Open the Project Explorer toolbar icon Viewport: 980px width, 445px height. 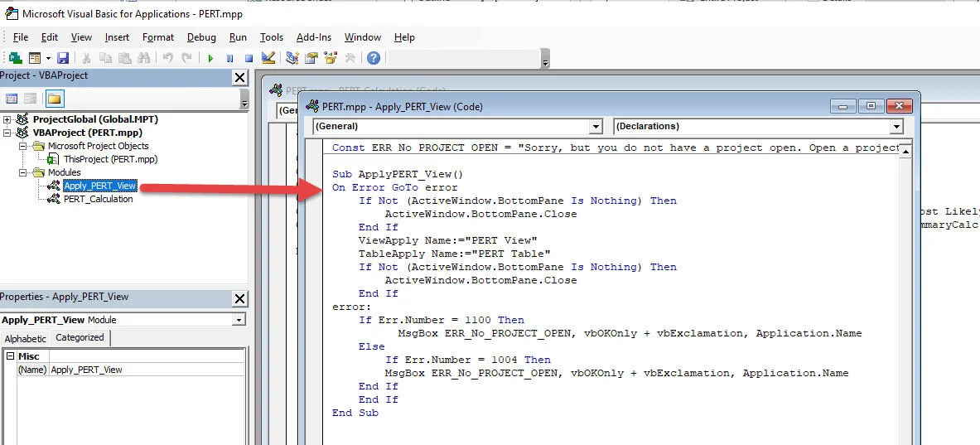click(292, 58)
